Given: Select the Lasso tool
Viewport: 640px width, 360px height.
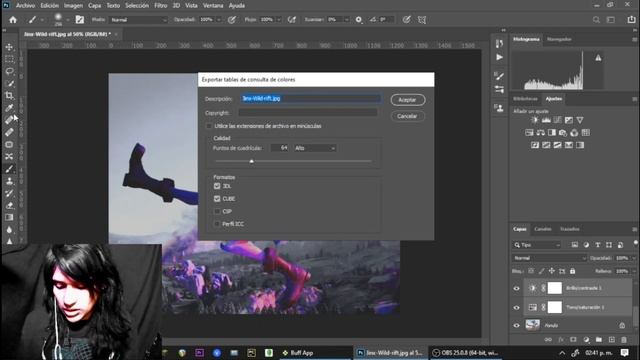Looking at the screenshot, I should (x=9, y=71).
